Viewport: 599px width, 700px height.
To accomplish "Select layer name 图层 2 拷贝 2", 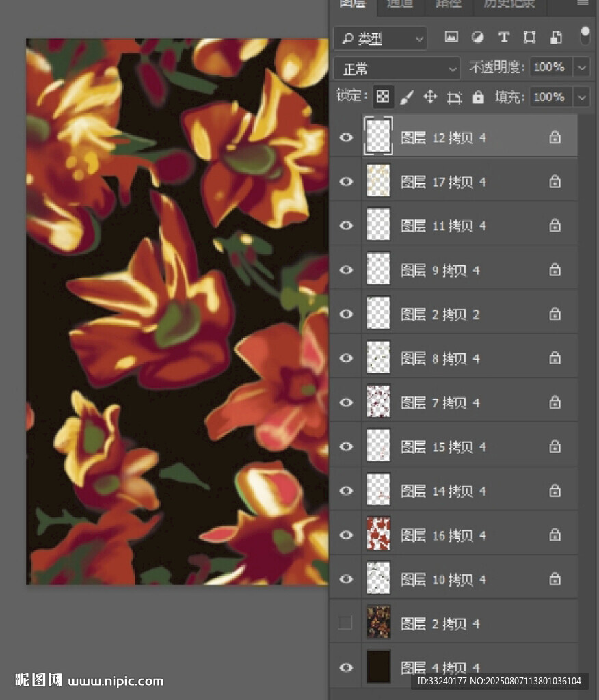I will [x=440, y=314].
